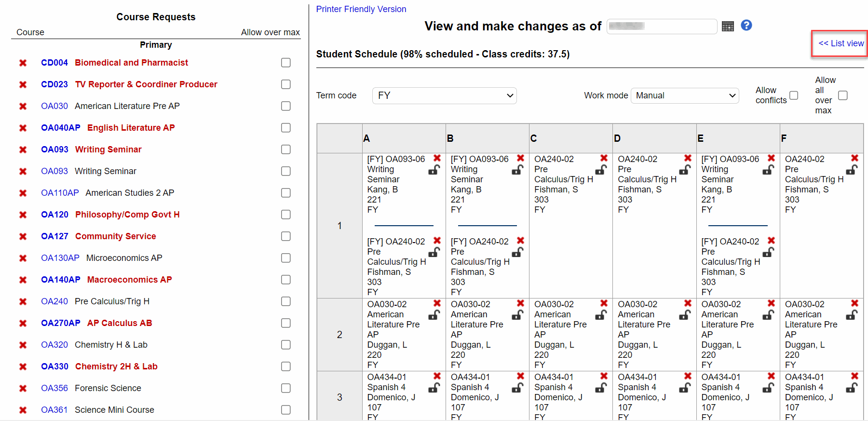The image size is (868, 421).
Task: Click the padlock on Spanish 4, day A
Action: click(x=434, y=388)
